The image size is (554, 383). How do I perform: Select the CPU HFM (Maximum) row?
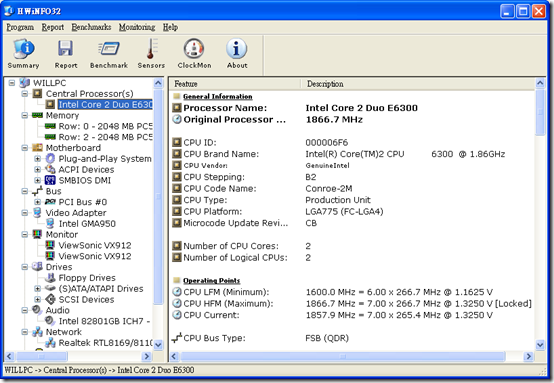click(x=352, y=304)
